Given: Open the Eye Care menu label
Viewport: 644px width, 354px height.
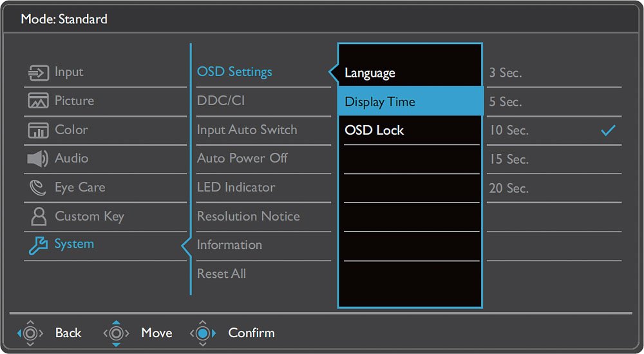Looking at the screenshot, I should click(80, 188).
